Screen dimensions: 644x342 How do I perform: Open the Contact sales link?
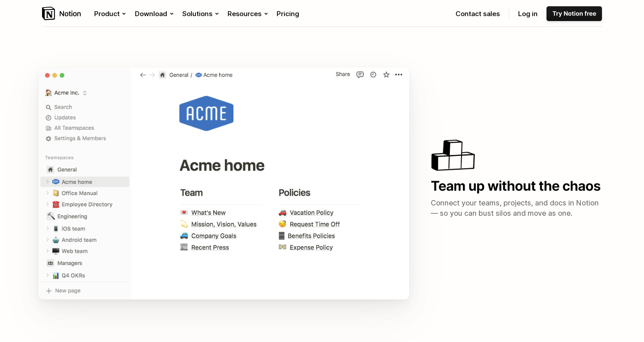478,13
